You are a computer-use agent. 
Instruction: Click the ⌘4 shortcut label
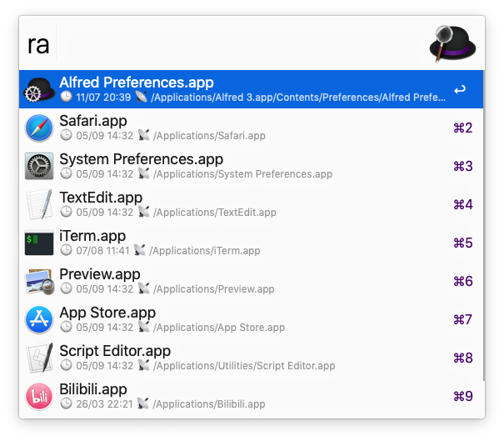tap(463, 204)
